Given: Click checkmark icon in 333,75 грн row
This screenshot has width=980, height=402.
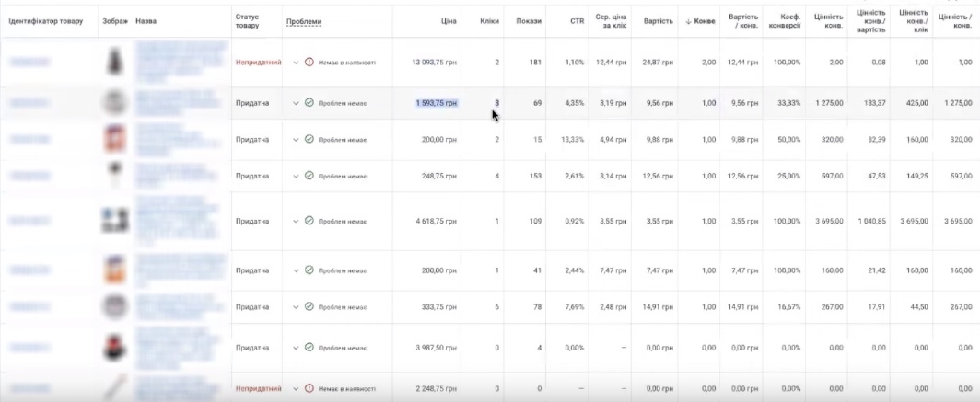Looking at the screenshot, I should click(309, 307).
